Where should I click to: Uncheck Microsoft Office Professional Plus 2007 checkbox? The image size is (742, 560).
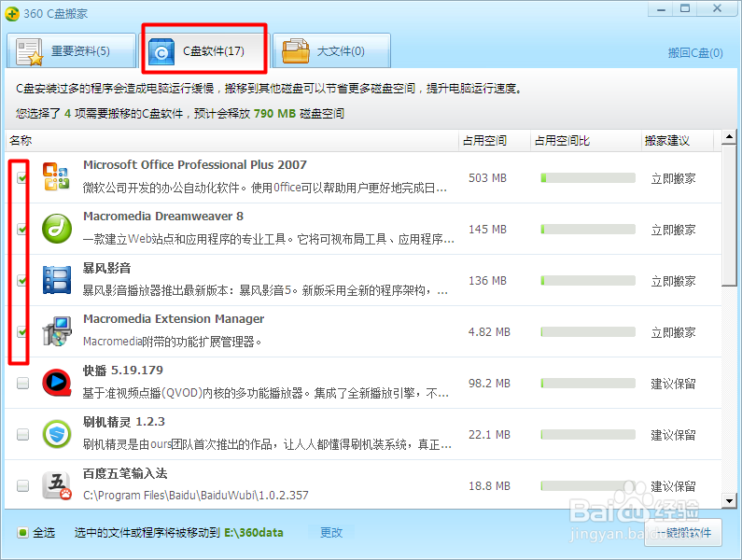point(22,178)
